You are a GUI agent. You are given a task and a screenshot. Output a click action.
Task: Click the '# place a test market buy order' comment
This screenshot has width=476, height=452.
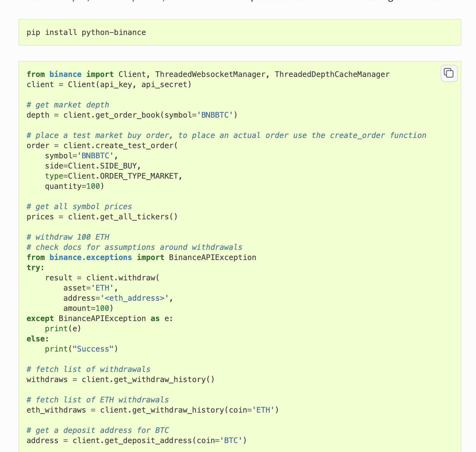(x=226, y=135)
